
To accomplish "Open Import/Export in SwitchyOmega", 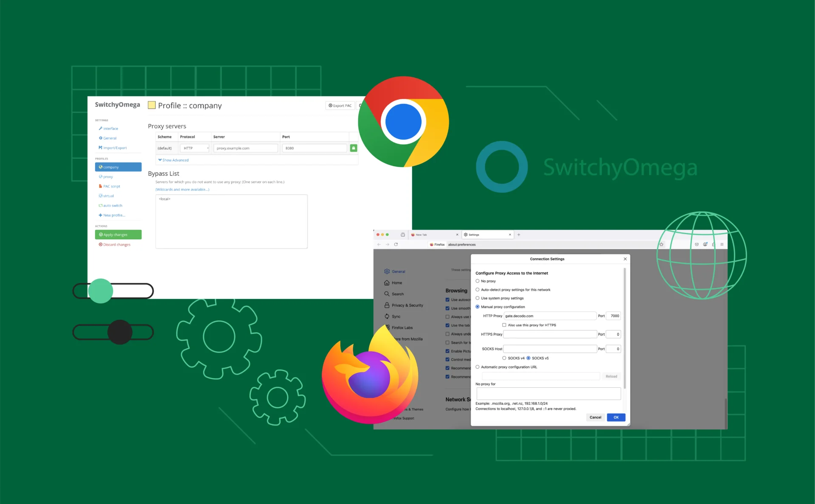I will pos(113,148).
